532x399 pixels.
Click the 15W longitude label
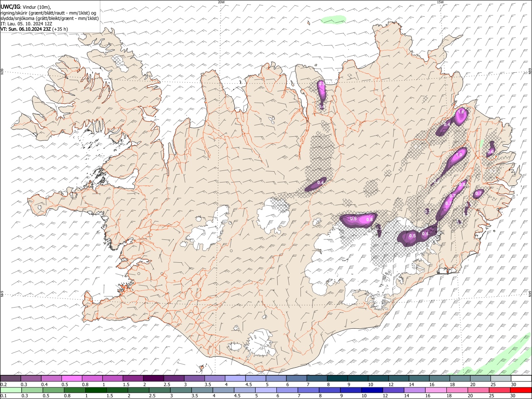click(x=440, y=2)
